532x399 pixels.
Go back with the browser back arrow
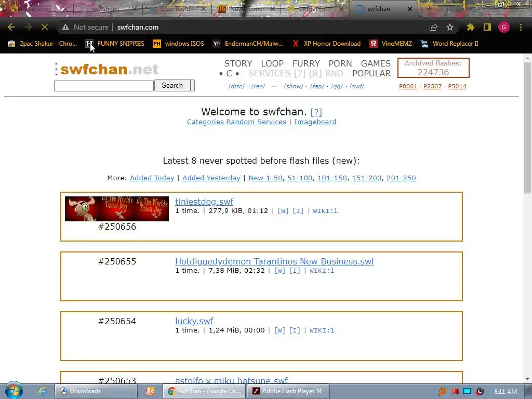click(11, 27)
